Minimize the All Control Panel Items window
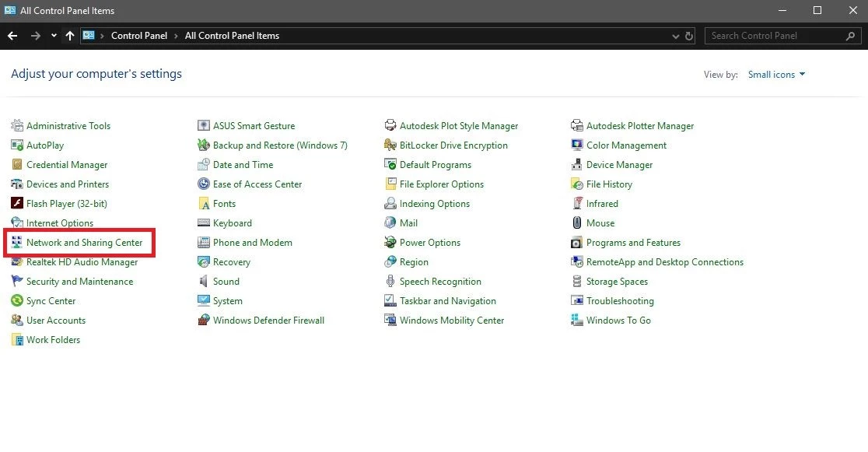The image size is (868, 452). point(782,11)
